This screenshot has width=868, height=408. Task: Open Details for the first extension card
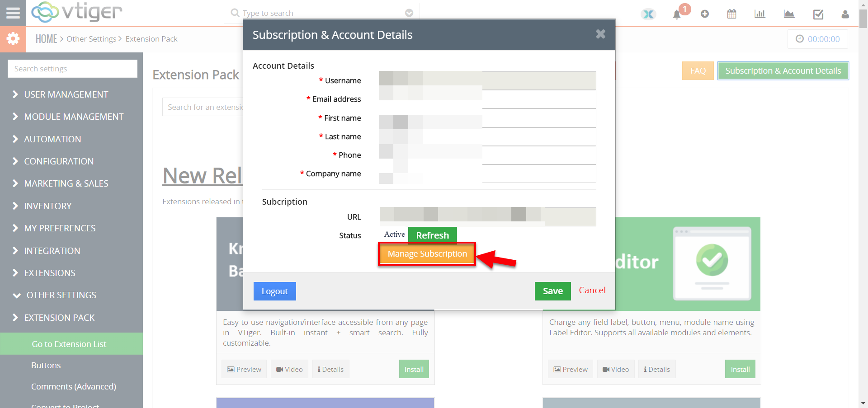(330, 369)
